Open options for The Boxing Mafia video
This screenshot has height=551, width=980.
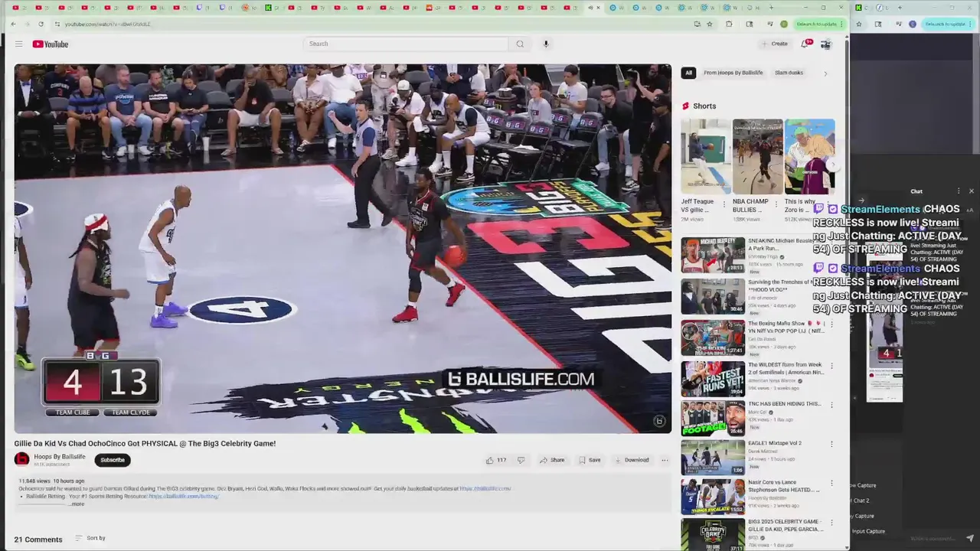[x=831, y=324]
